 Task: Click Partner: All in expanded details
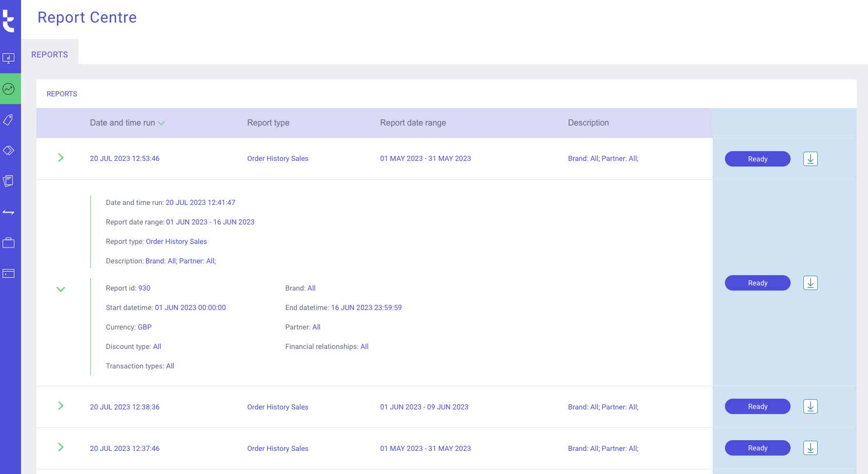coord(303,327)
